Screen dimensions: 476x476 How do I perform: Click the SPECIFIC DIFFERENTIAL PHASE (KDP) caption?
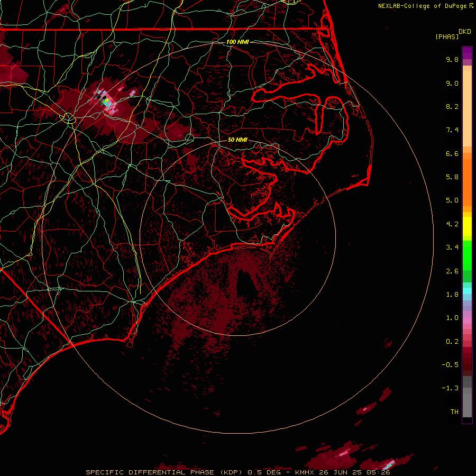[164, 472]
